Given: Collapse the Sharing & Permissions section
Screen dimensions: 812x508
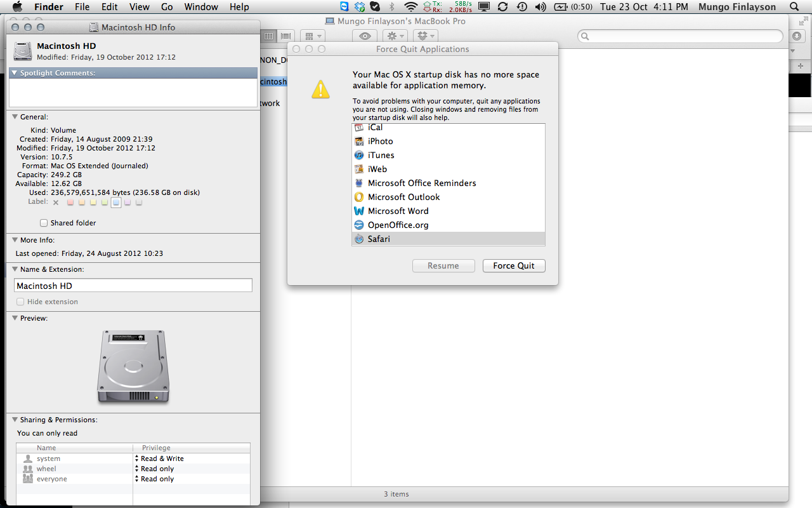Looking at the screenshot, I should (15, 420).
